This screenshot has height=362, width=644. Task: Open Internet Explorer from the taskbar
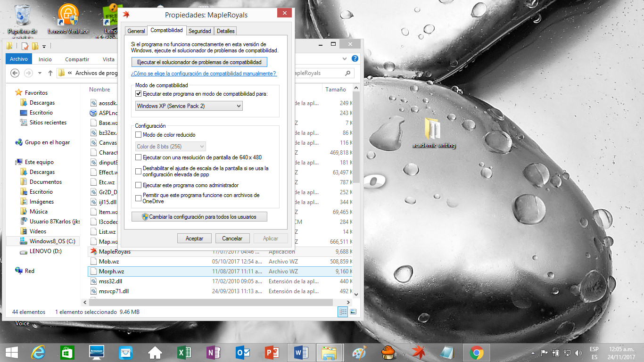[38, 352]
